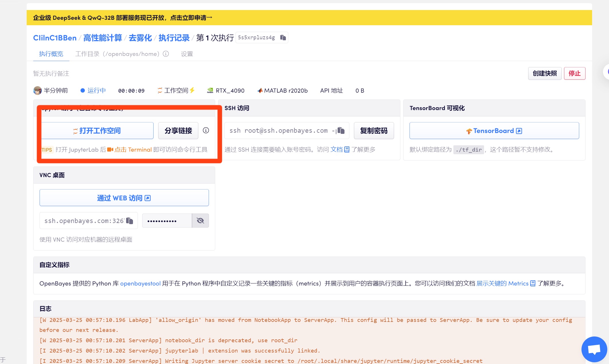Copy the SSH command via clipboard icon
The image size is (609, 364).
coord(341,130)
